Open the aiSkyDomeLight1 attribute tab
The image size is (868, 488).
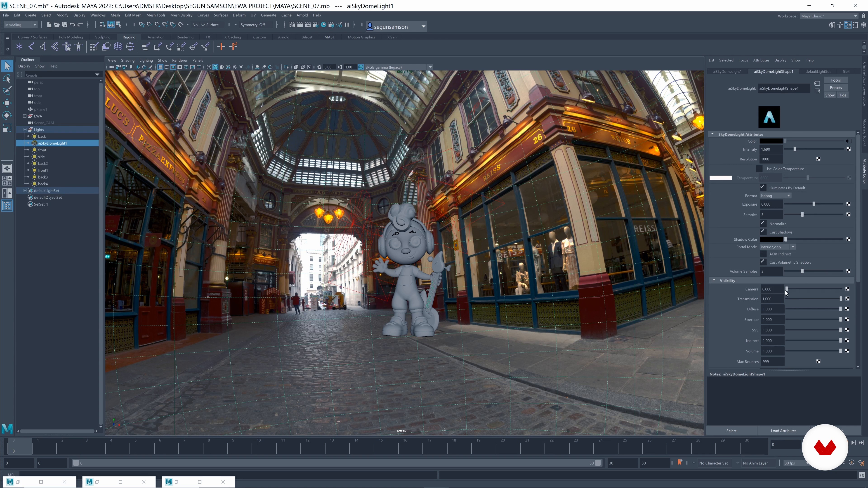[727, 71]
